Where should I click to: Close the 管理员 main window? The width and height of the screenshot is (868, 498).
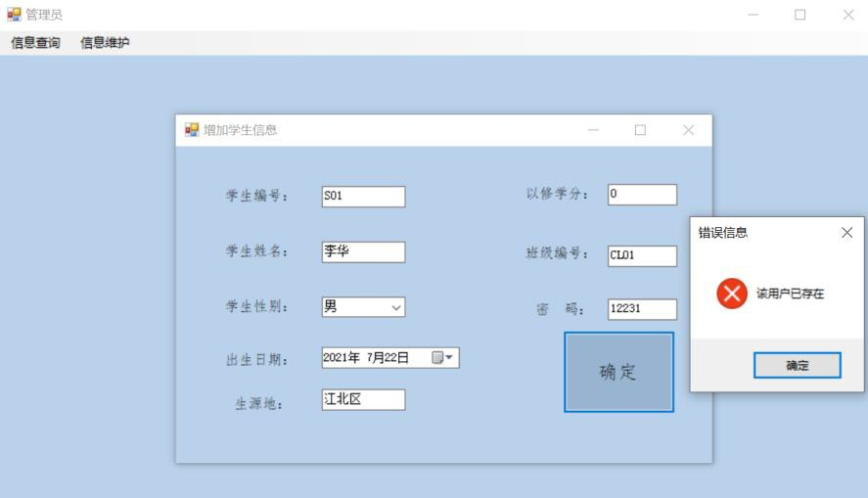point(848,15)
